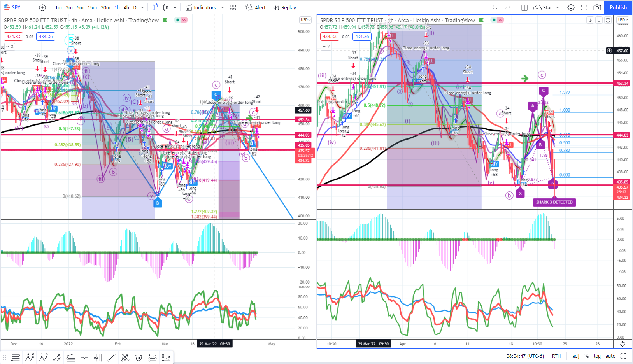Click the 434.36 buy price on right chart
The height and width of the screenshot is (364, 633).
pyautogui.click(x=362, y=37)
